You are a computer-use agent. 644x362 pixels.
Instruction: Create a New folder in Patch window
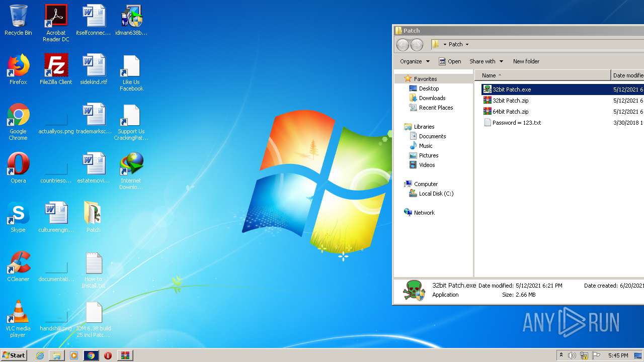[526, 61]
